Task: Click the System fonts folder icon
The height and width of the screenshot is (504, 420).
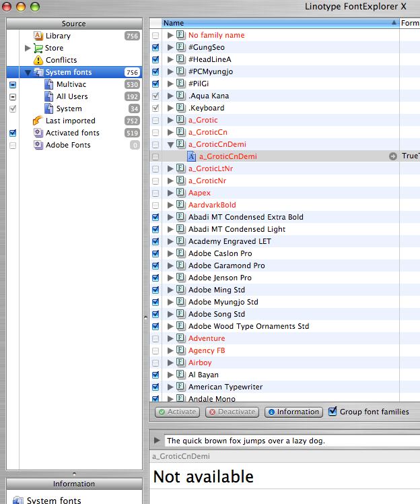Action: tap(38, 72)
